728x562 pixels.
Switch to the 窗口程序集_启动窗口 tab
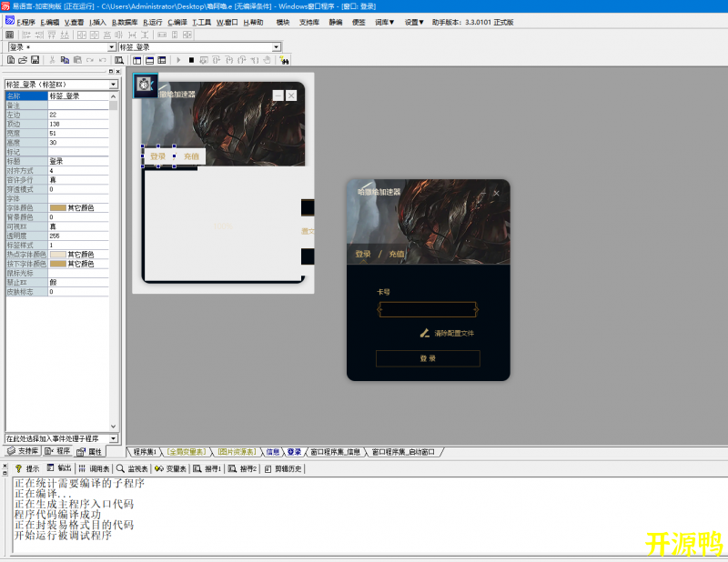click(403, 452)
